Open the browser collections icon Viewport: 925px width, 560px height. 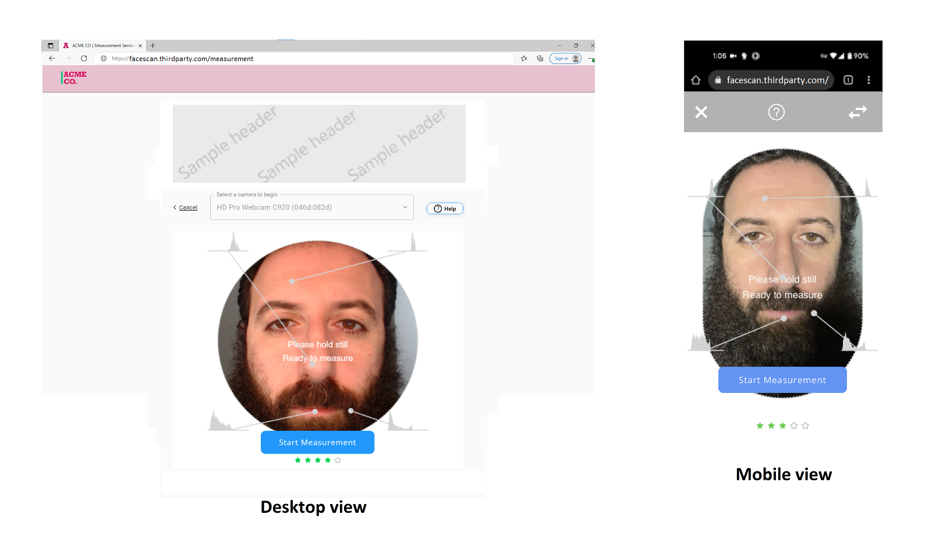[x=540, y=59]
